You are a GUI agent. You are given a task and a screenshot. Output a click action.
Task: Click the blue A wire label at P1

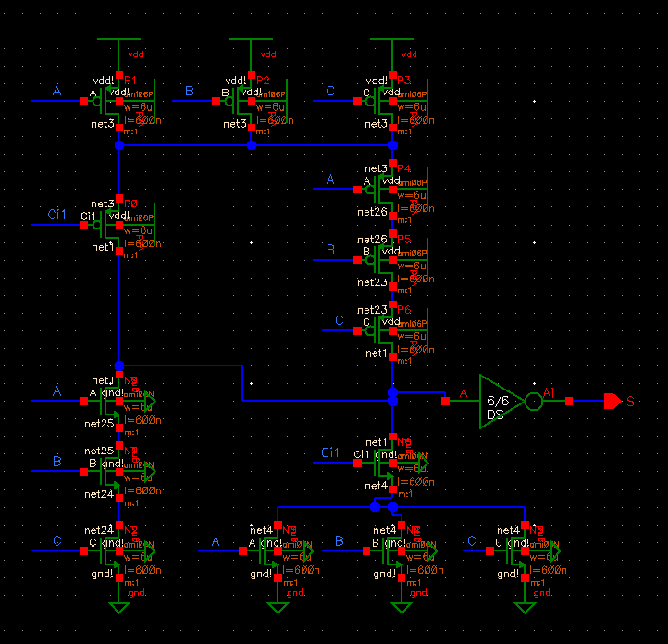click(57, 91)
